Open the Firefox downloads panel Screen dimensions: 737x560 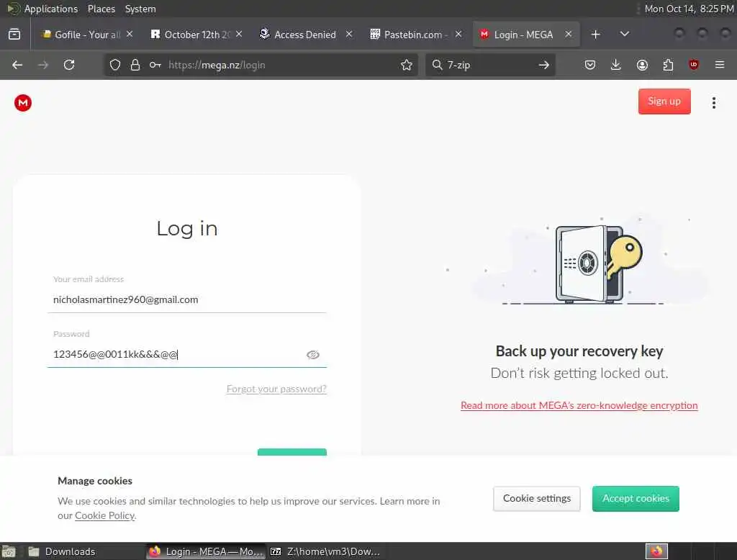(x=615, y=65)
